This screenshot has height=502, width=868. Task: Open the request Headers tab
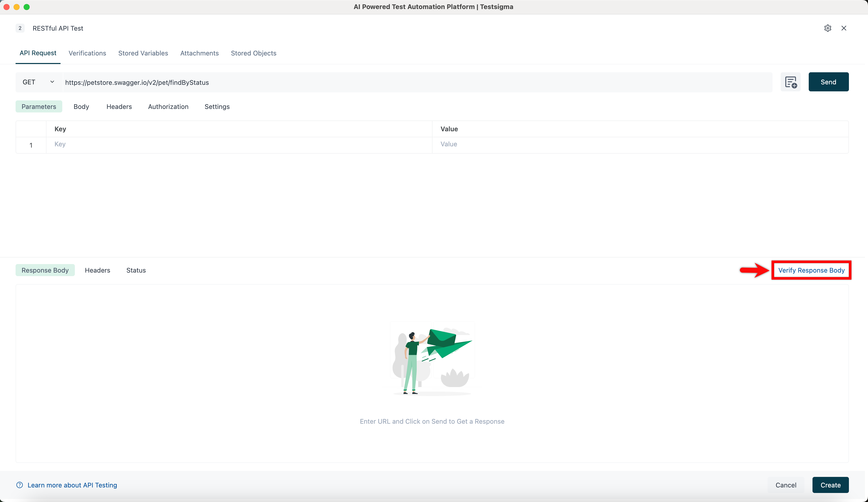[x=119, y=107]
